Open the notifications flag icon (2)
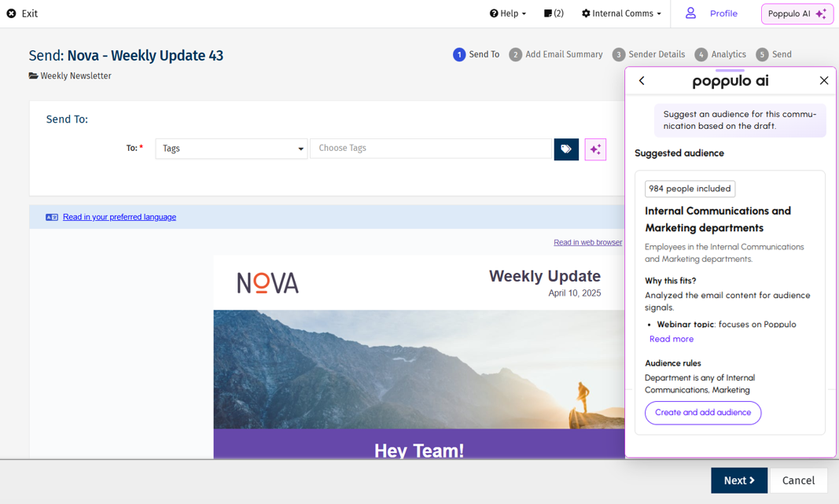 click(x=554, y=13)
